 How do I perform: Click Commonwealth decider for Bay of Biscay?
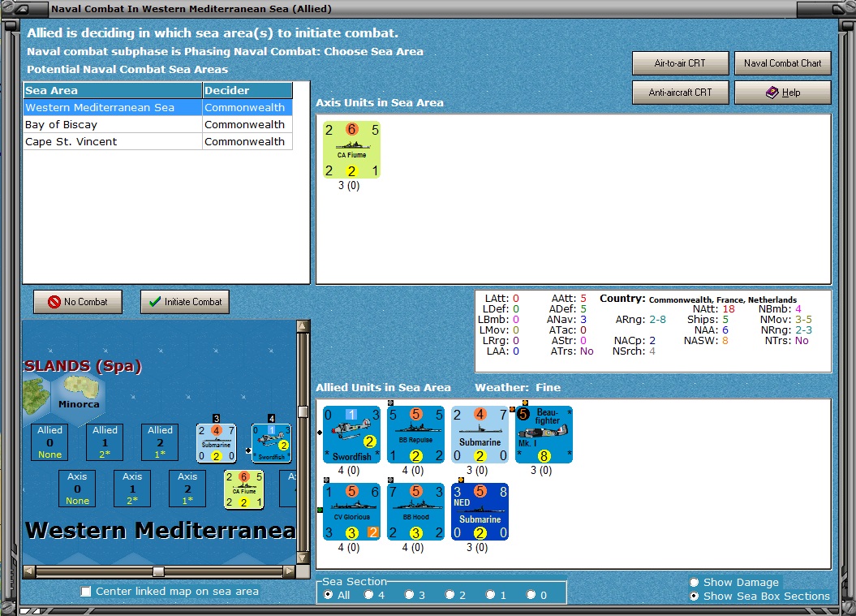point(247,124)
